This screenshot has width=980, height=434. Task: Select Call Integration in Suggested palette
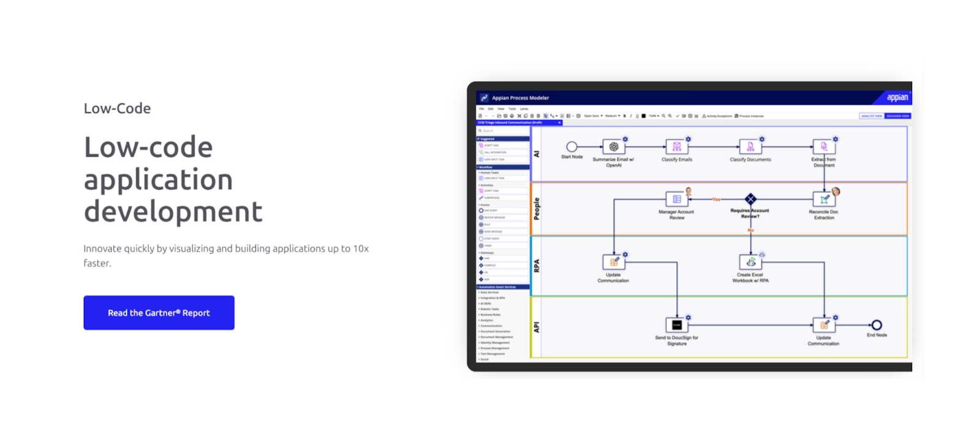coord(503,152)
